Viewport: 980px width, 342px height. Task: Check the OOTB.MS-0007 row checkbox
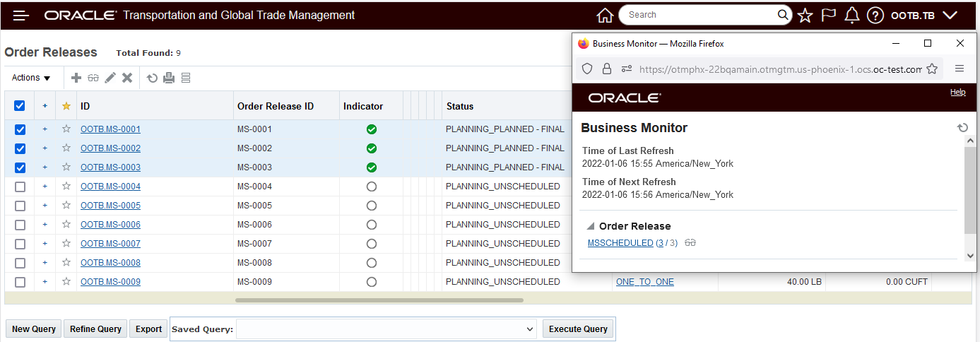(20, 244)
